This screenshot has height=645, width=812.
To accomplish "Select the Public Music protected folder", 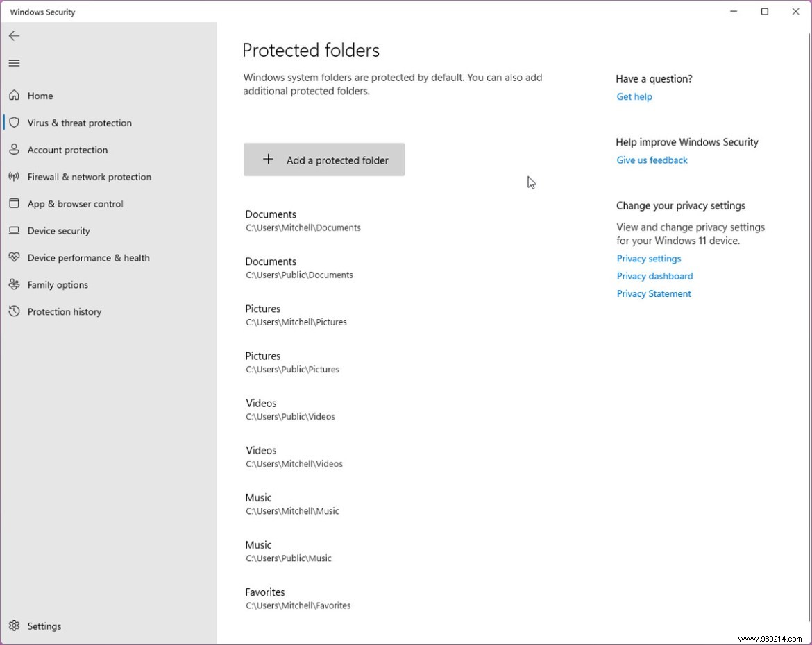I will coord(289,551).
